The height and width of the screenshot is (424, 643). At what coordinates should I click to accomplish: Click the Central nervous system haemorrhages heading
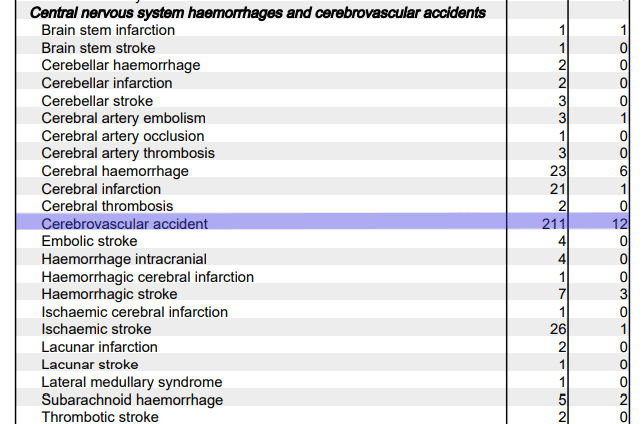point(258,13)
